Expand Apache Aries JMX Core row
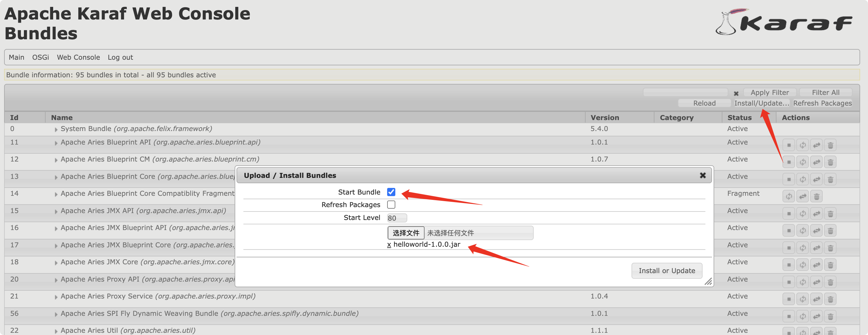Image resolution: width=868 pixels, height=335 pixels. coord(56,263)
